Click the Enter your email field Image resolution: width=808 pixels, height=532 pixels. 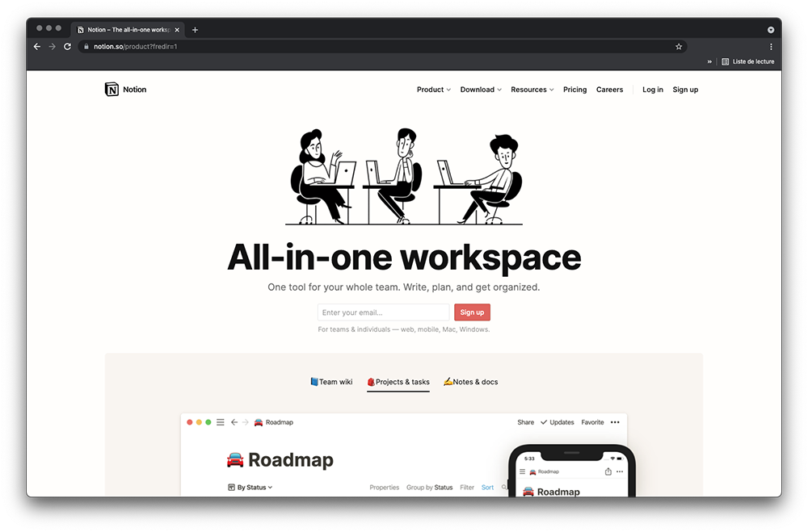(383, 312)
